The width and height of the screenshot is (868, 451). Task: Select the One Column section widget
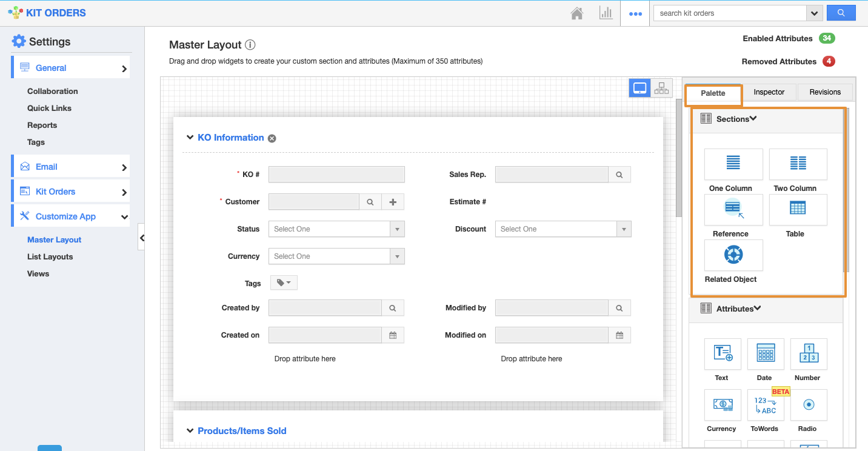[x=733, y=164]
